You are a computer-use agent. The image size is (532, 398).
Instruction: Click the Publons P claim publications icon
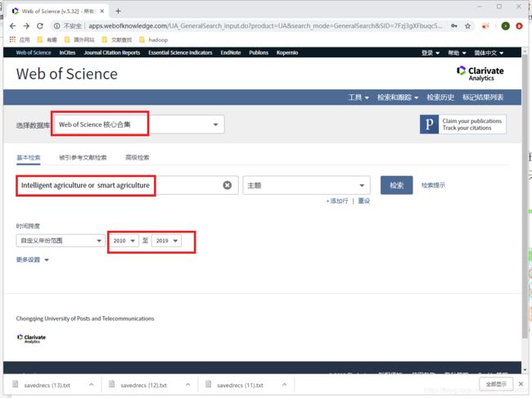click(x=429, y=124)
